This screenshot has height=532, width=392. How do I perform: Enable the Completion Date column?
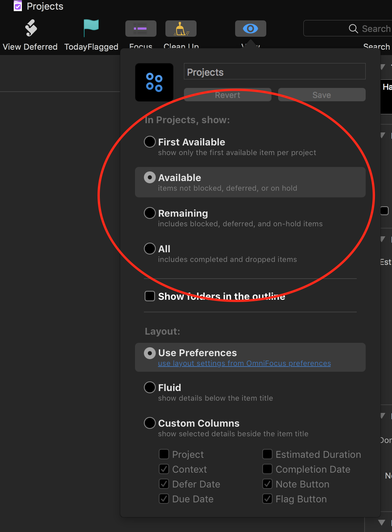[x=267, y=469]
